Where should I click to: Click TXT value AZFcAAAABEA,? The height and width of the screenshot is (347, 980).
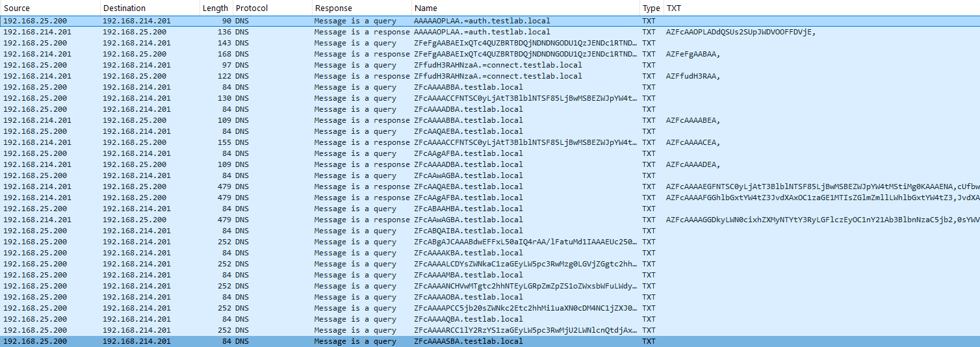[693, 120]
